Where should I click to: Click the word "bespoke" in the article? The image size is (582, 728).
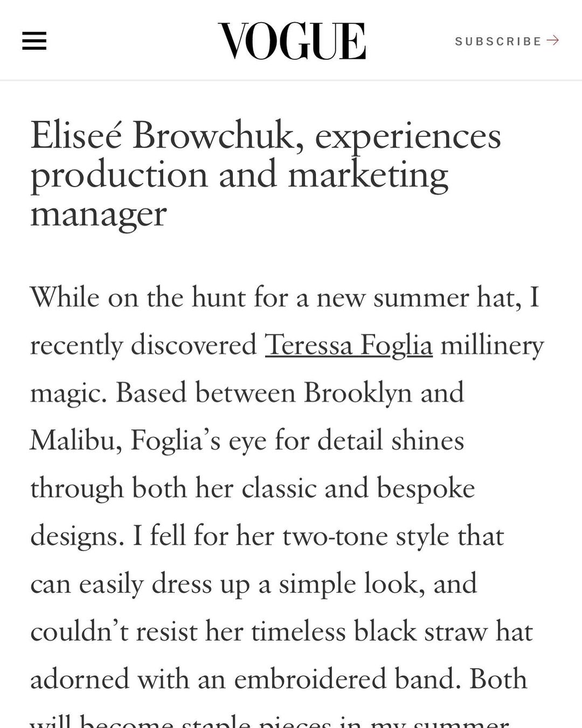point(426,489)
